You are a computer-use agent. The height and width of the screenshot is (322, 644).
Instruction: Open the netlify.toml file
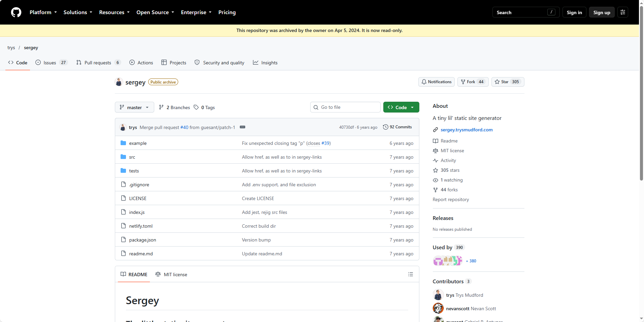[141, 226]
